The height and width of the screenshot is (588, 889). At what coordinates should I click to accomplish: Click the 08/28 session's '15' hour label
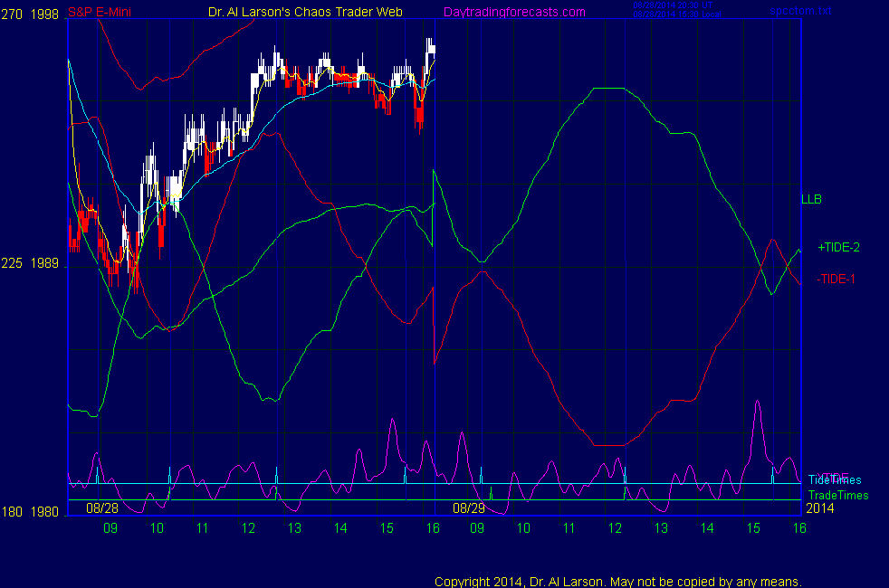click(387, 528)
